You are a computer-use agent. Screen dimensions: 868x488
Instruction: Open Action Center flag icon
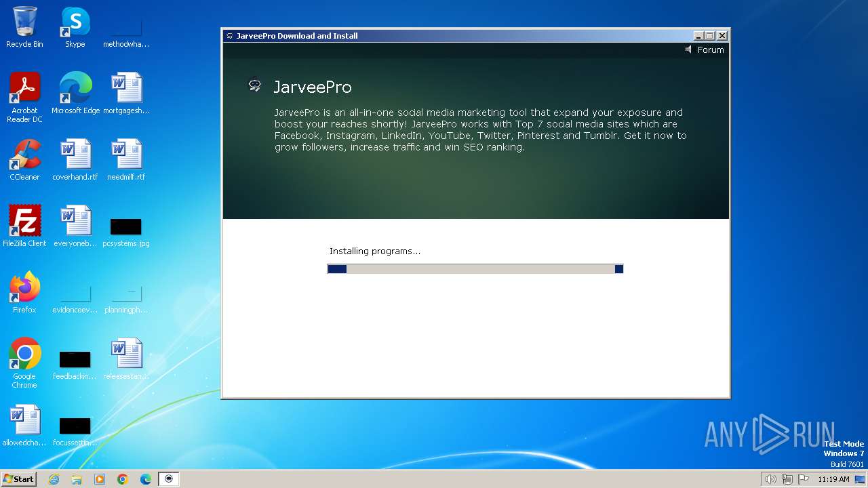(804, 479)
